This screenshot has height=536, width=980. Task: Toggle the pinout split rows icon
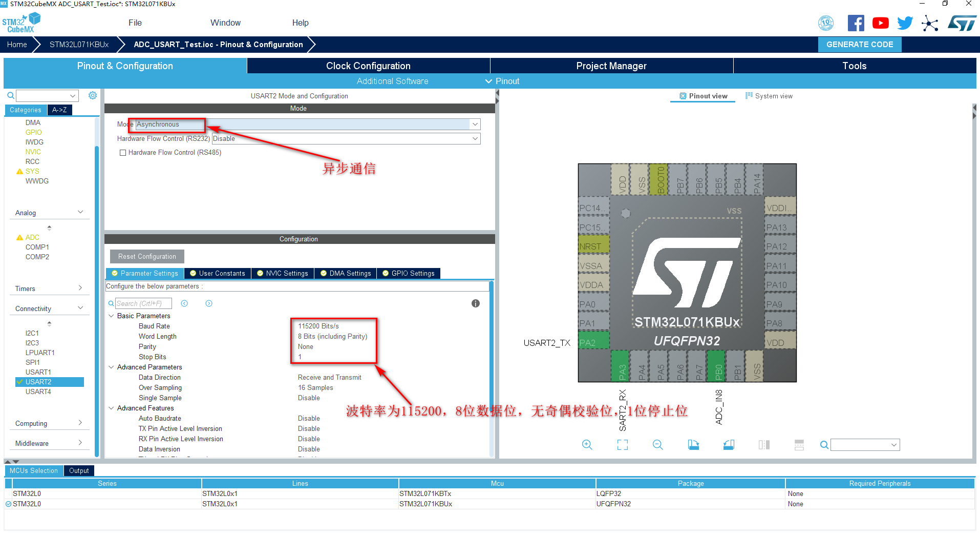pyautogui.click(x=799, y=445)
